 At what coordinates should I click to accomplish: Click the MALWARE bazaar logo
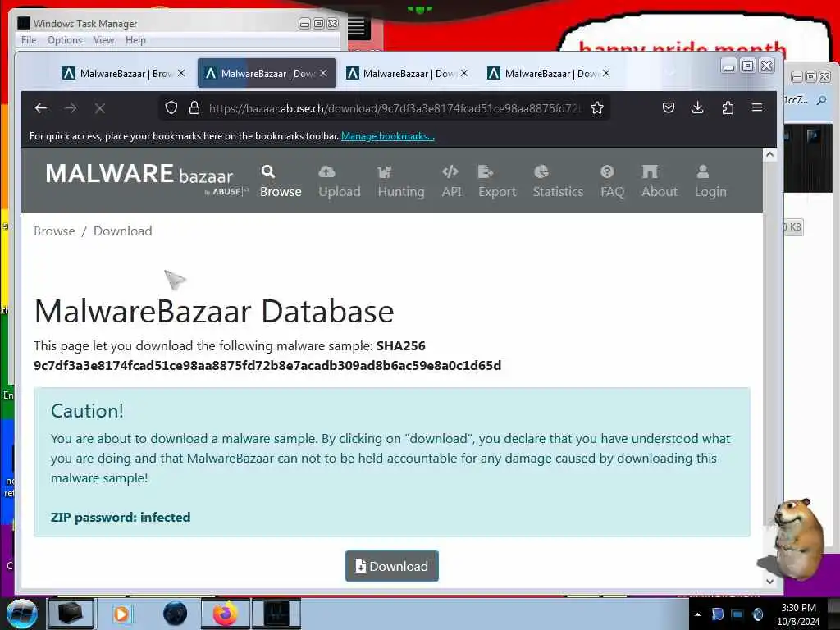[146, 179]
